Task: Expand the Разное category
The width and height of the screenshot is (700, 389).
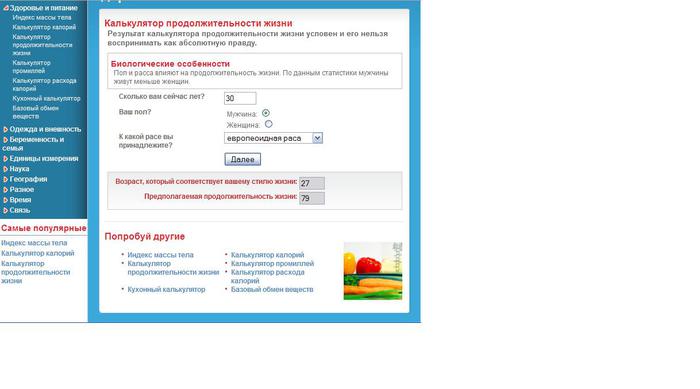Action: [x=18, y=189]
